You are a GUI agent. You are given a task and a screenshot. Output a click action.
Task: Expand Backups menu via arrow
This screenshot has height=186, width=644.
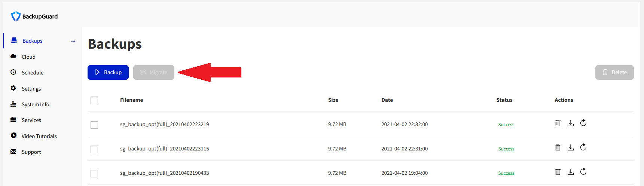pyautogui.click(x=73, y=41)
